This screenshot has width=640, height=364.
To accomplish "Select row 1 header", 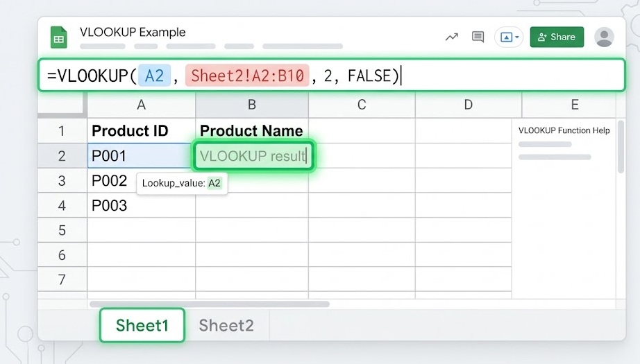I will pyautogui.click(x=62, y=131).
